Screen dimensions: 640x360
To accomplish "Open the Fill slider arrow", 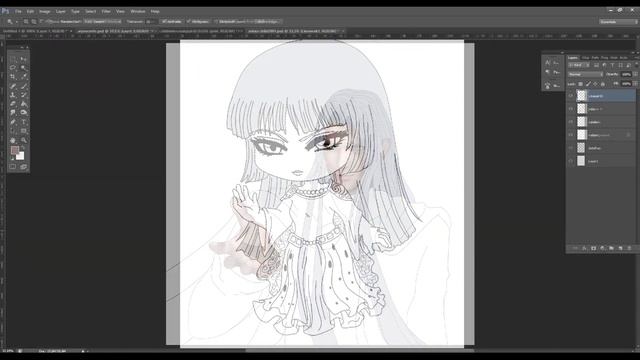I will [636, 84].
